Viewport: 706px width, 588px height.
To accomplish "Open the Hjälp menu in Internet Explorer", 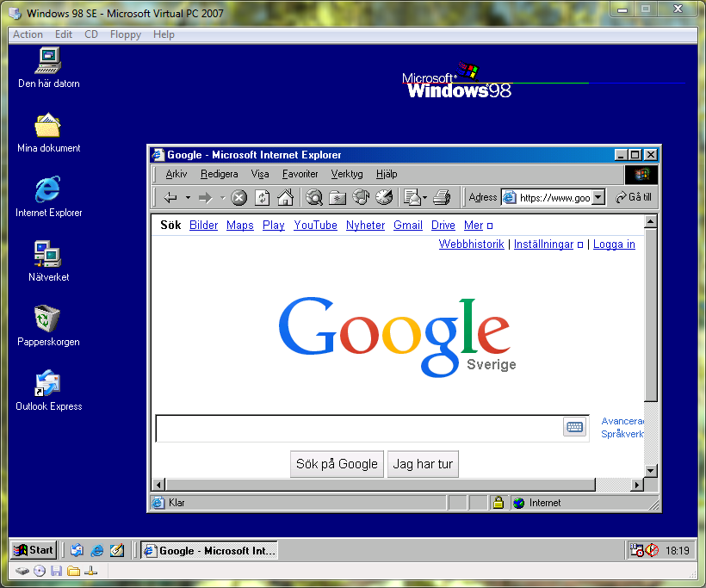I will coord(387,174).
